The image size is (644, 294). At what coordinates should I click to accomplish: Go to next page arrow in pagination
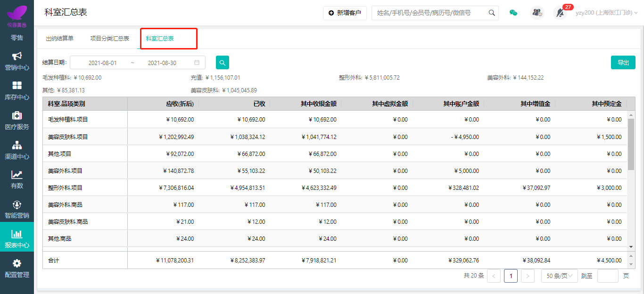coord(528,276)
